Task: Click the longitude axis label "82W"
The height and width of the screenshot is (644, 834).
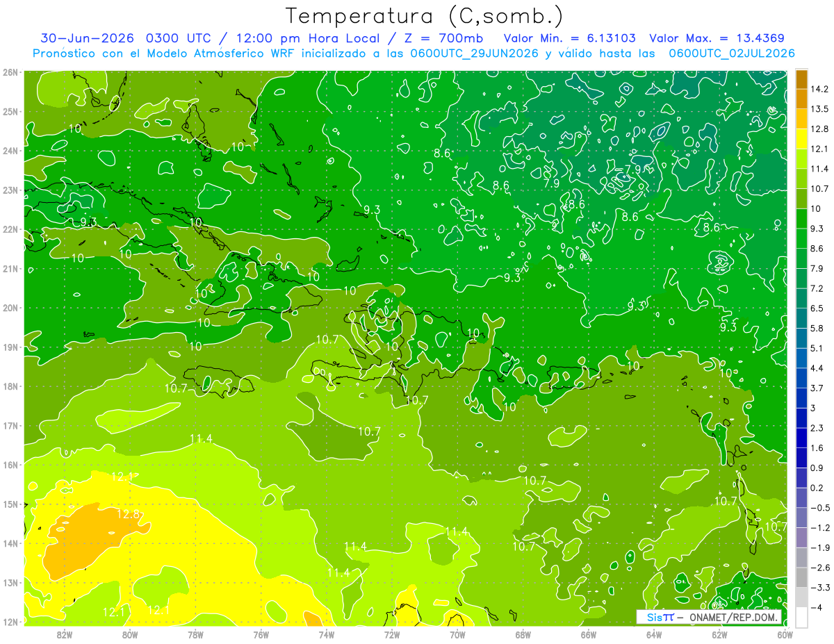Action: click(65, 634)
